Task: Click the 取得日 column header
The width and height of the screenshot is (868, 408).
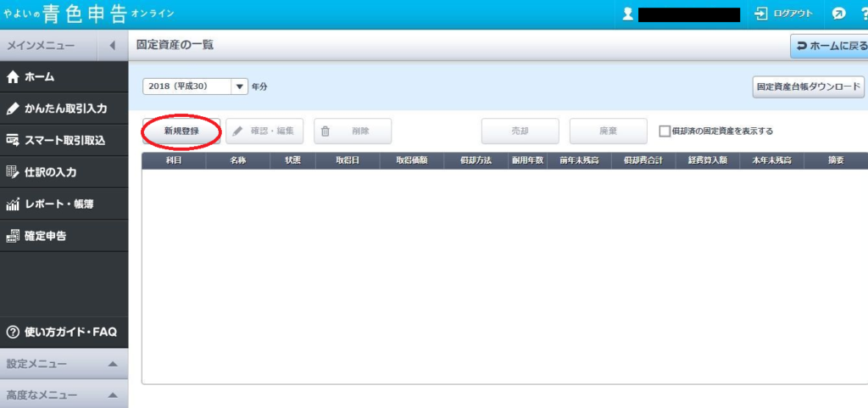Action: point(348,160)
